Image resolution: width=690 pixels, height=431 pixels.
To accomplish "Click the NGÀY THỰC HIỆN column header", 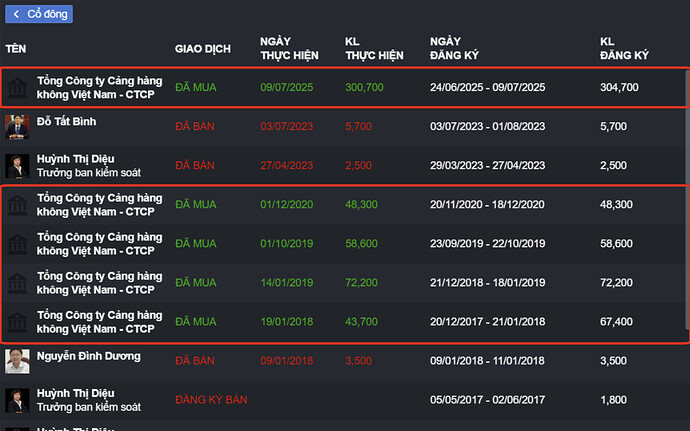I will point(289,48).
